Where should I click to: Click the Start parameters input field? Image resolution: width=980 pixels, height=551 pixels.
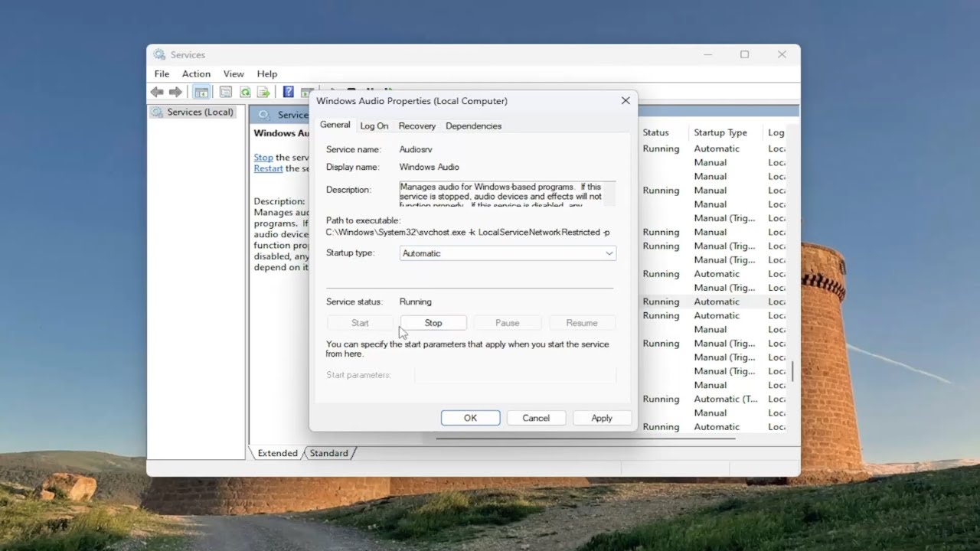515,375
